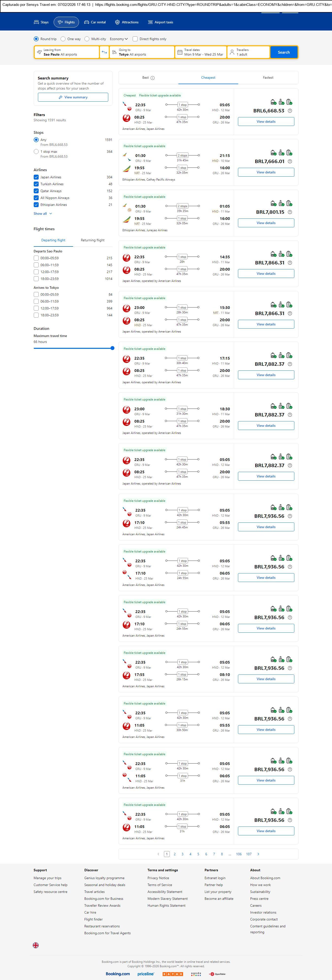Open the Leaving from Sao Paulo field
This screenshot has height=980, width=332.
point(67,52)
